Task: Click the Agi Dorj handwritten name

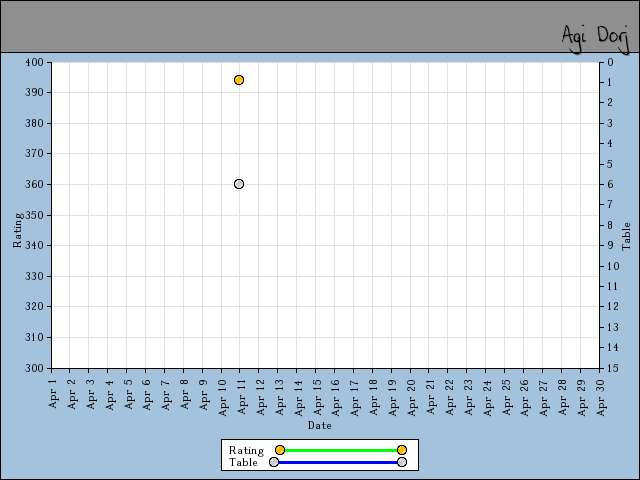Action: pyautogui.click(x=596, y=39)
